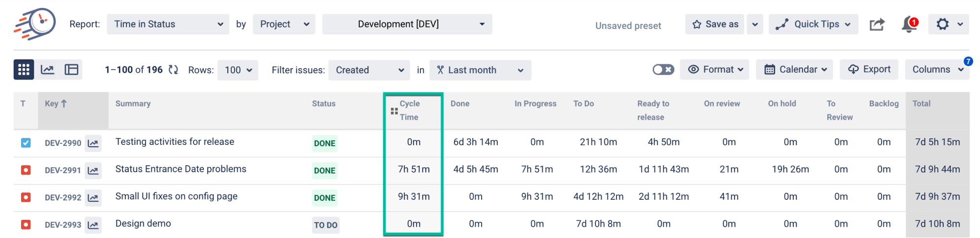
Task: Click the To Review column header
Action: pos(840,110)
